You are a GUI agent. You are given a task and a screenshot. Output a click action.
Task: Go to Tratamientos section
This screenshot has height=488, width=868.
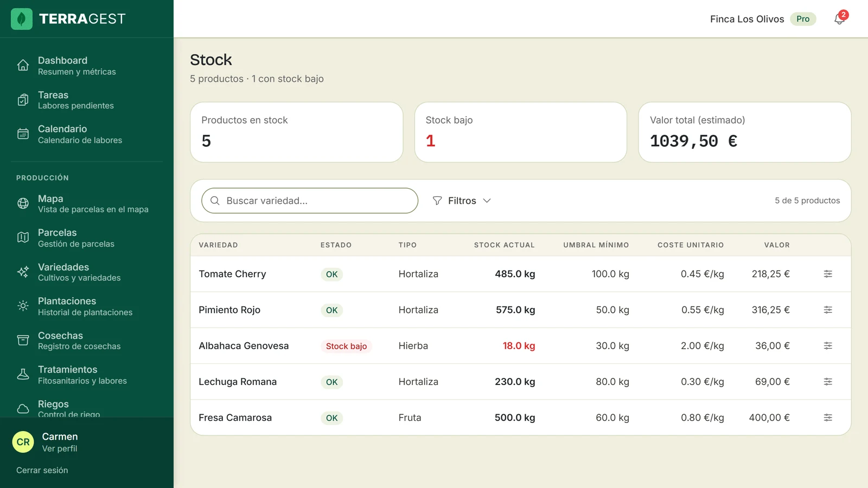tap(87, 375)
